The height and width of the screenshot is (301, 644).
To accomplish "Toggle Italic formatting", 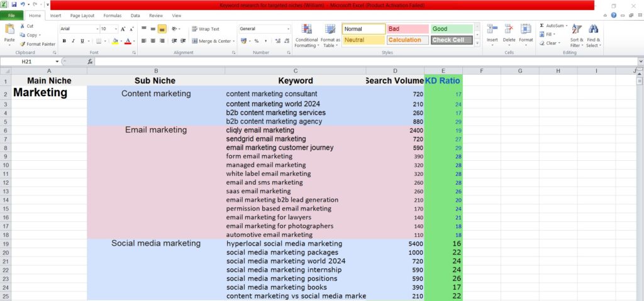I will tap(73, 41).
